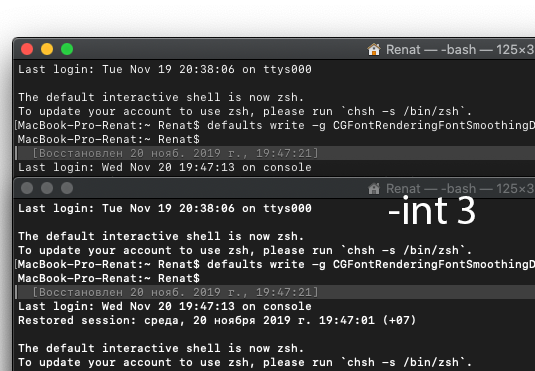Minimize the front Terminal window with yellow button
535x371 pixels.
tap(47, 49)
